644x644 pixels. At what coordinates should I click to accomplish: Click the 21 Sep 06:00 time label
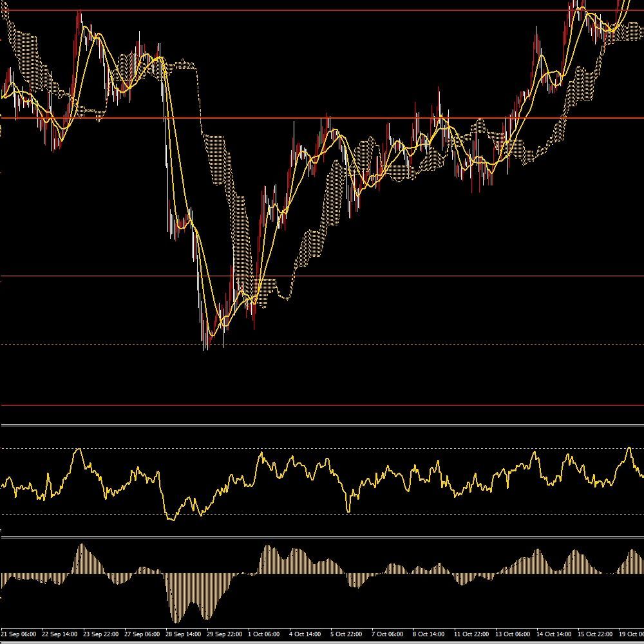pyautogui.click(x=19, y=634)
